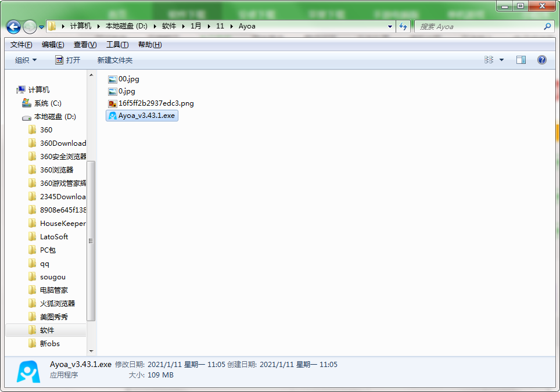This screenshot has height=392, width=560.
Task: Click the navigation pane scroll down arrow
Action: (91, 351)
